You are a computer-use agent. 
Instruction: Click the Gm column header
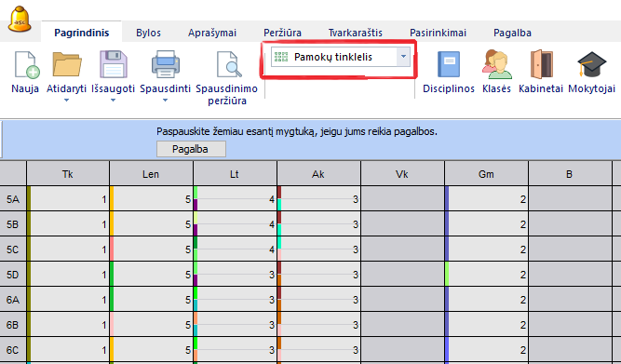tap(486, 174)
